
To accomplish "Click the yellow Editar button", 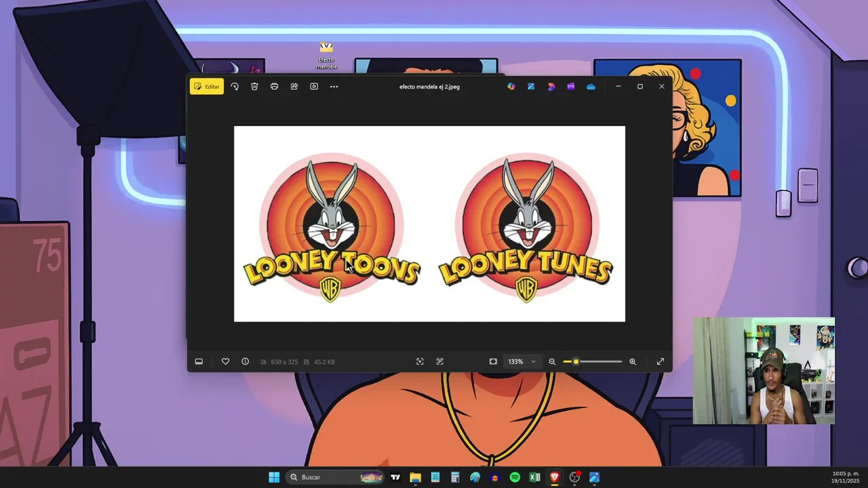I will click(x=207, y=87).
